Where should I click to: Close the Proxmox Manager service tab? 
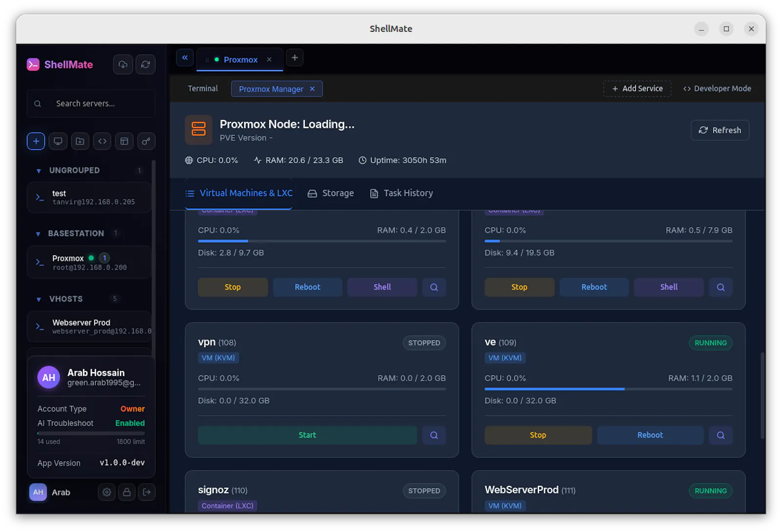312,88
